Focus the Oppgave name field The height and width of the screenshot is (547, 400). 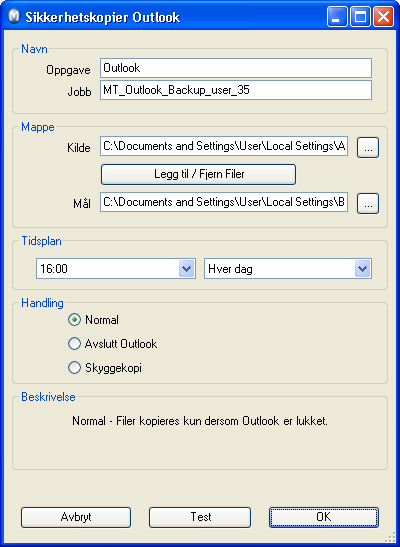(x=236, y=68)
